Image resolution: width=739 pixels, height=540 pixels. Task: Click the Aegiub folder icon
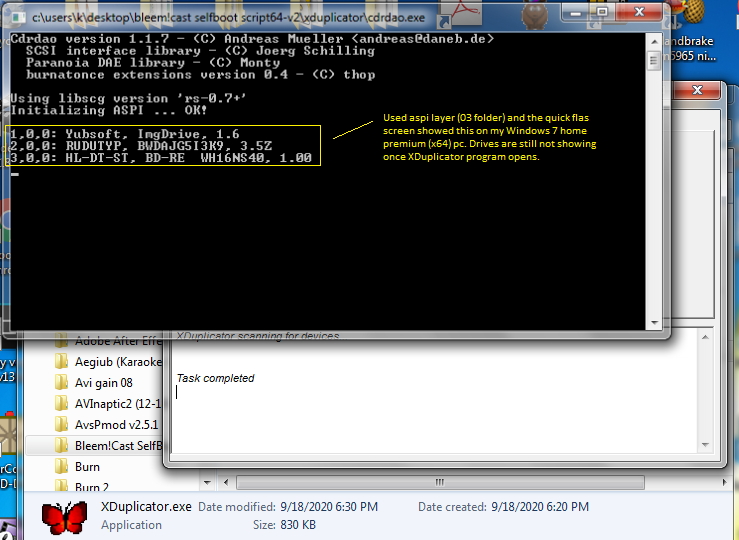[61, 361]
